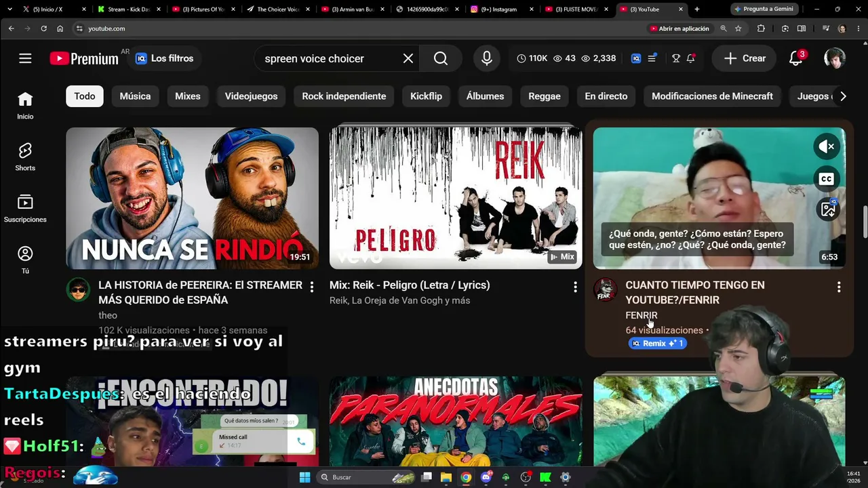Open the vidIQ blue icon in header
This screenshot has width=868, height=488.
pyautogui.click(x=636, y=58)
